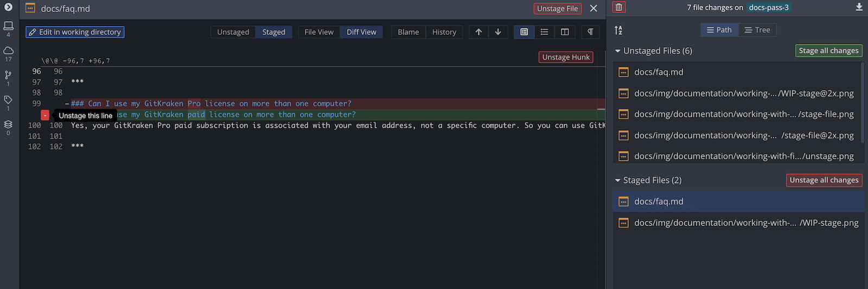Viewport: 868px width, 289px height.
Task: Click the Unstaged Files scrollbar
Action: [863, 103]
